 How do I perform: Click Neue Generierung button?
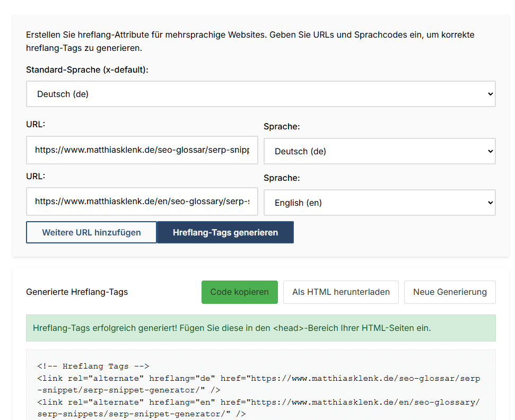click(x=450, y=292)
